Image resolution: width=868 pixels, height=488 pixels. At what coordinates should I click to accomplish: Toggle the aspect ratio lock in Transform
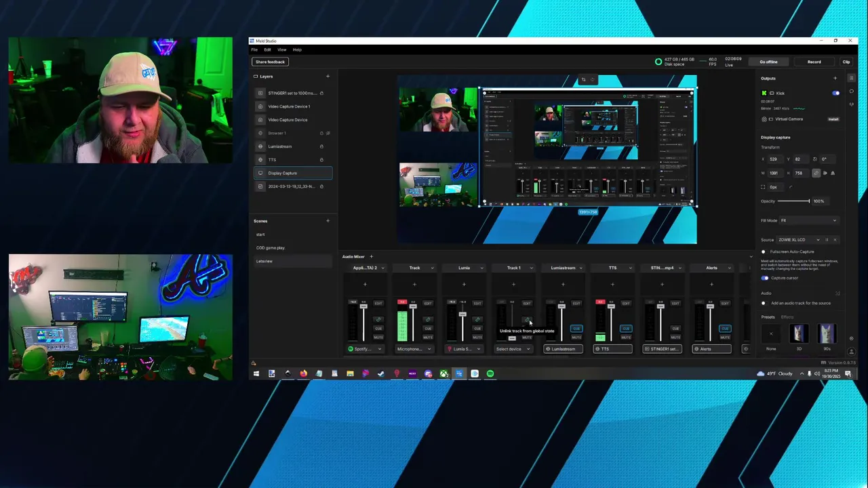pyautogui.click(x=816, y=173)
